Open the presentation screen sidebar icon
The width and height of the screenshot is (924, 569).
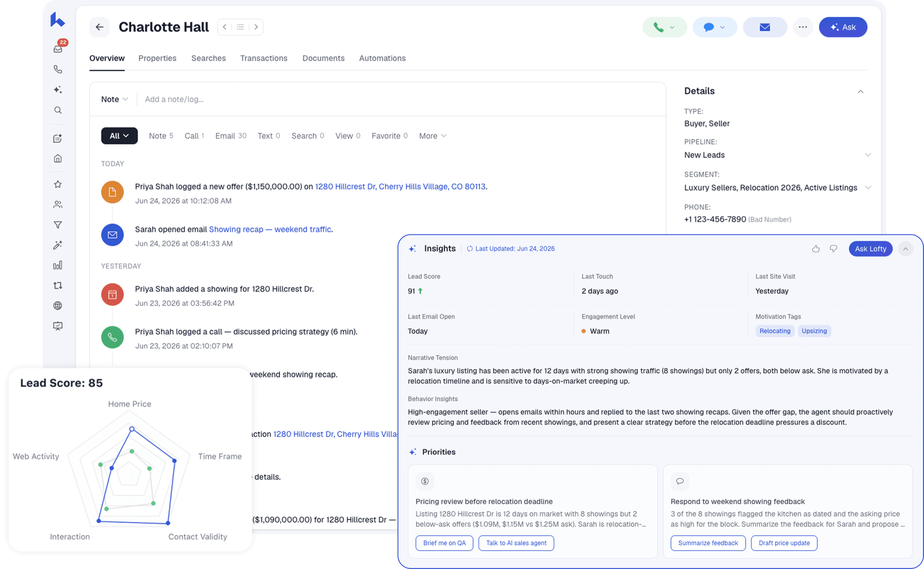tap(58, 326)
